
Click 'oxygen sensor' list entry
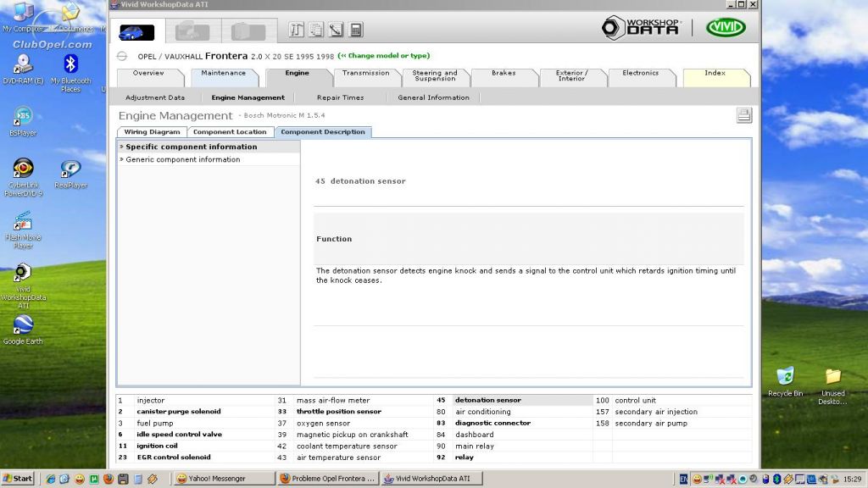pos(323,424)
